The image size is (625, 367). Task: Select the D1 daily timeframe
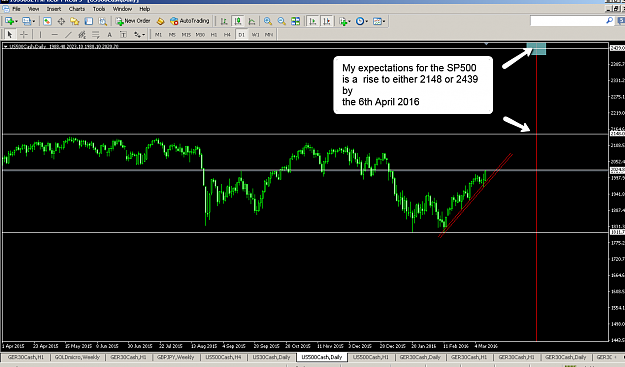tap(242, 35)
